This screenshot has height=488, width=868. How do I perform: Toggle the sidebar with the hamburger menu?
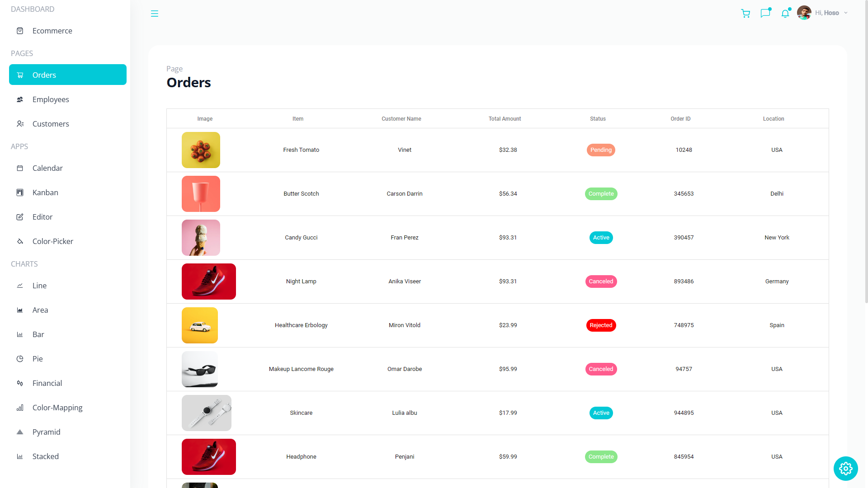(155, 14)
